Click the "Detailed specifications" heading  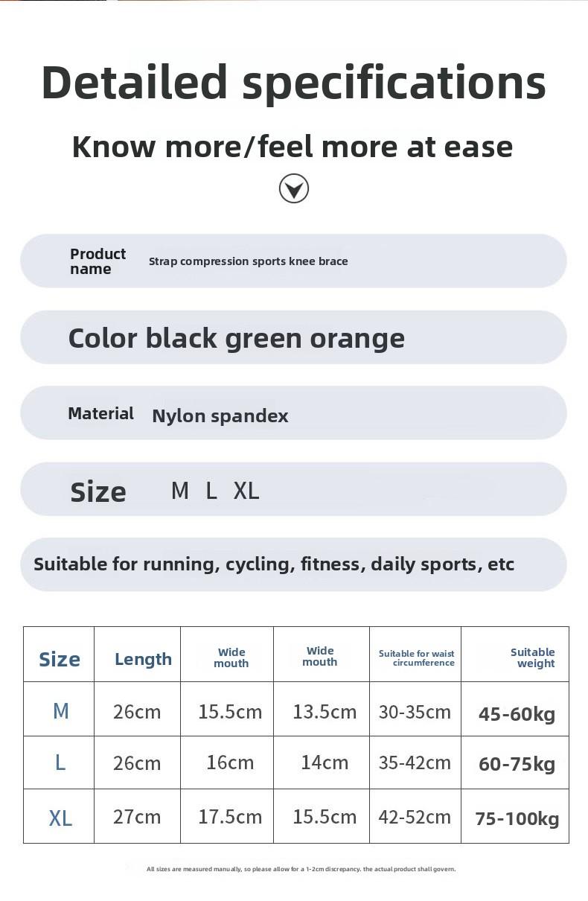(293, 82)
